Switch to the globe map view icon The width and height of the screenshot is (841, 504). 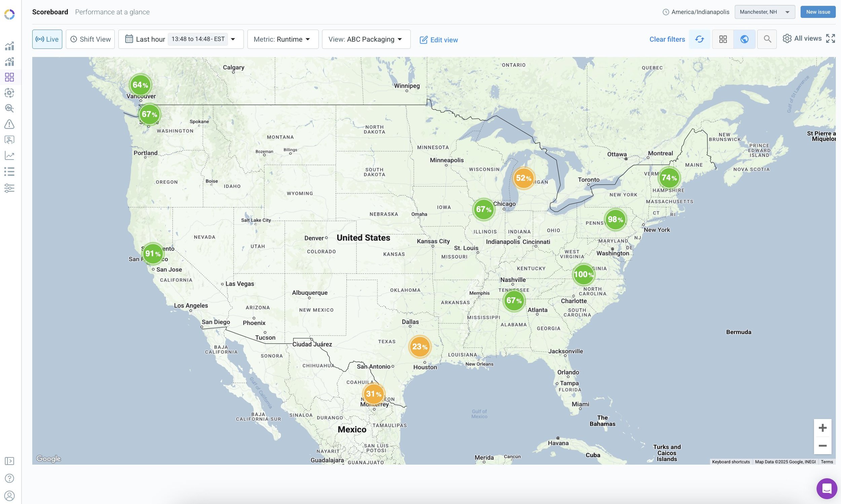coord(744,39)
